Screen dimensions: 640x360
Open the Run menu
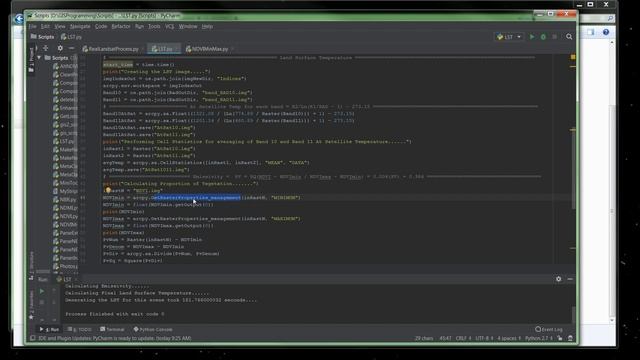click(139, 27)
